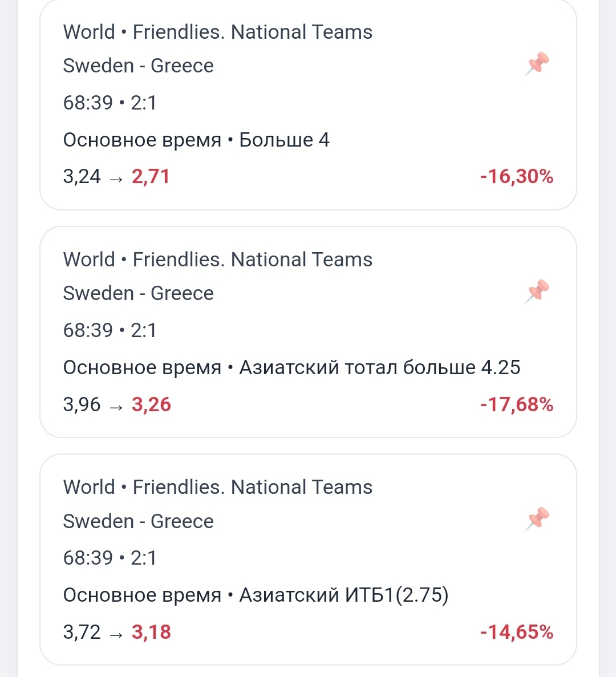Open Sweden - Greece match in second card
Viewport: 616px width, 677px height.
(x=138, y=294)
